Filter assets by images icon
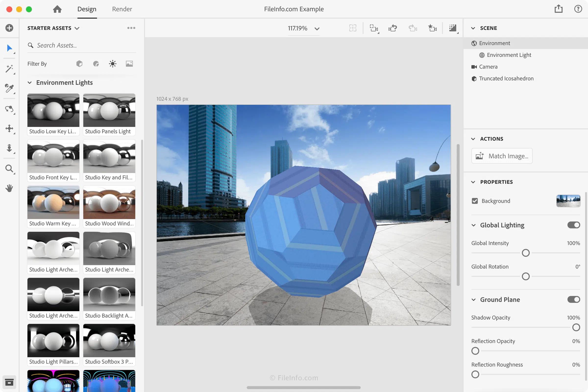The width and height of the screenshot is (588, 392). pyautogui.click(x=129, y=64)
